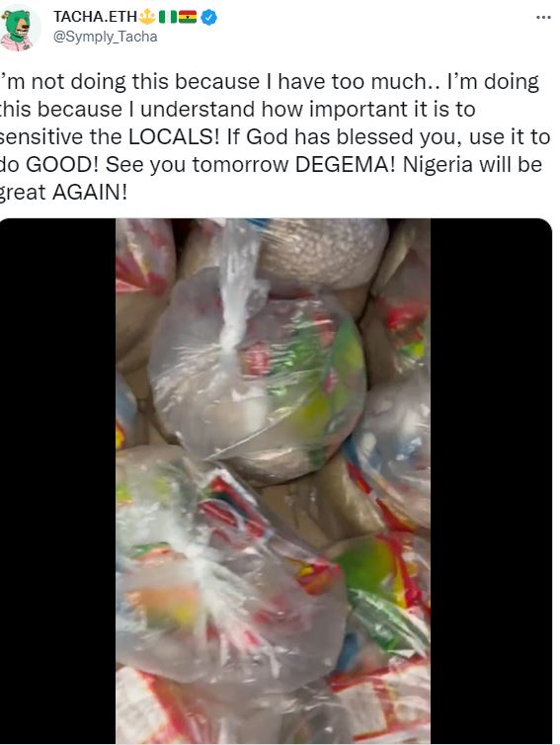Viewport: 560px width, 745px height.
Task: Click the trident emoji beside TACHA.ETH
Action: [146, 17]
